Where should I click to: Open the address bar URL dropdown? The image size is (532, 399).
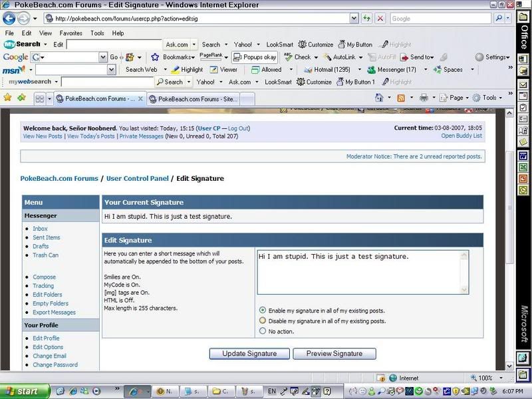[x=354, y=19]
